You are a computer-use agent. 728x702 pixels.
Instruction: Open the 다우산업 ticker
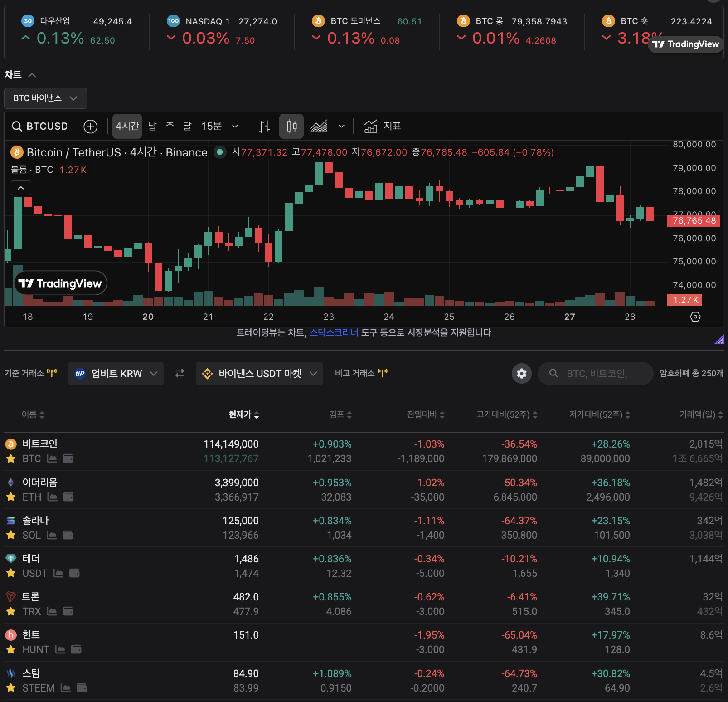77,31
